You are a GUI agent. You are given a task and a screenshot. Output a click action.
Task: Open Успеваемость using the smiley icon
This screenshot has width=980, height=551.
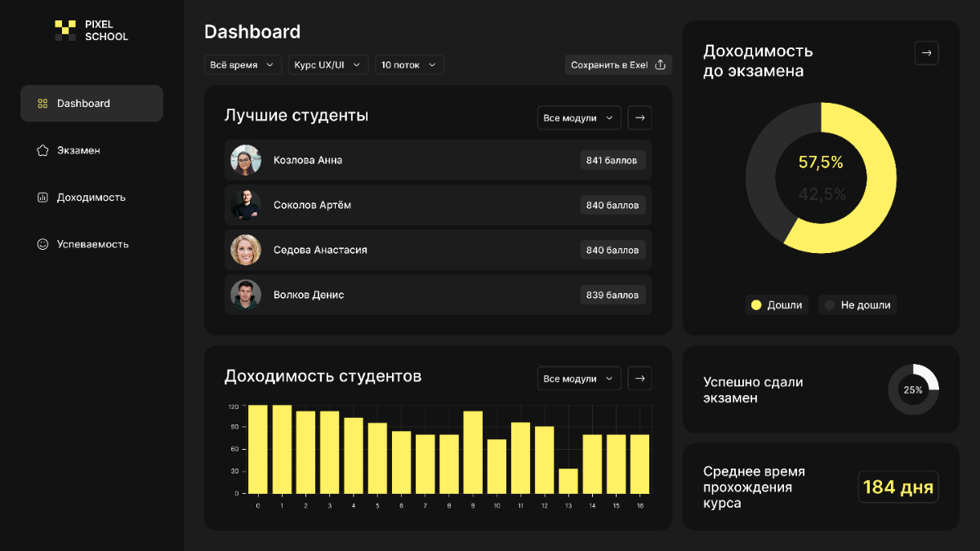(x=42, y=243)
